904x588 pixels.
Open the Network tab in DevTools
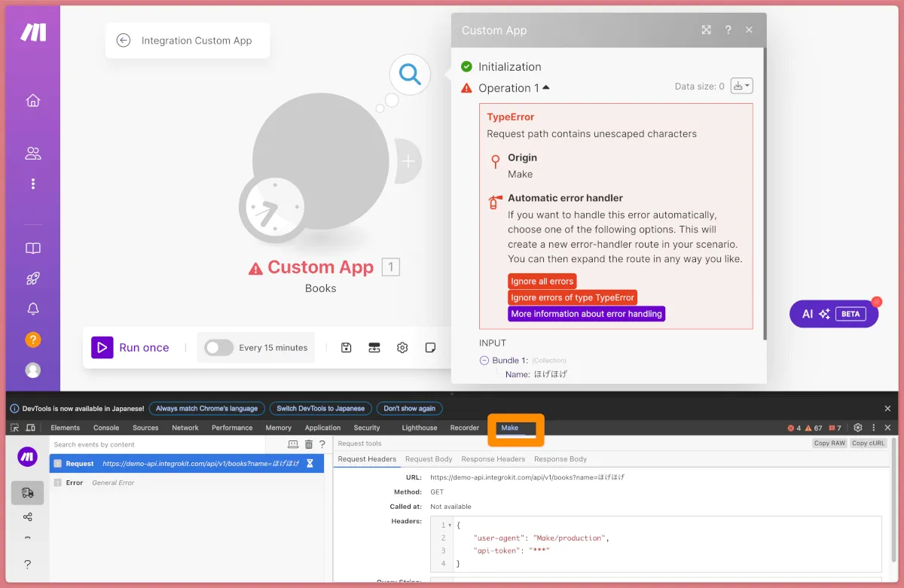(185, 428)
